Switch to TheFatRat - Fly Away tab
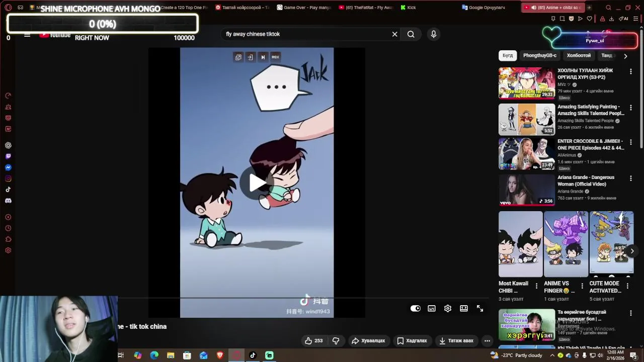 pyautogui.click(x=366, y=8)
